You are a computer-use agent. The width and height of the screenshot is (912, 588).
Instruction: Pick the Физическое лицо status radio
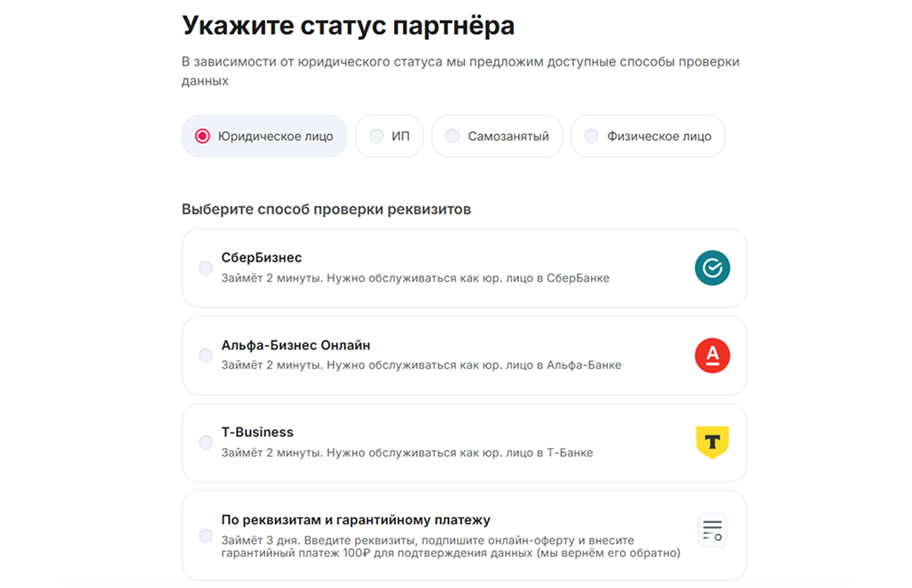coord(592,137)
